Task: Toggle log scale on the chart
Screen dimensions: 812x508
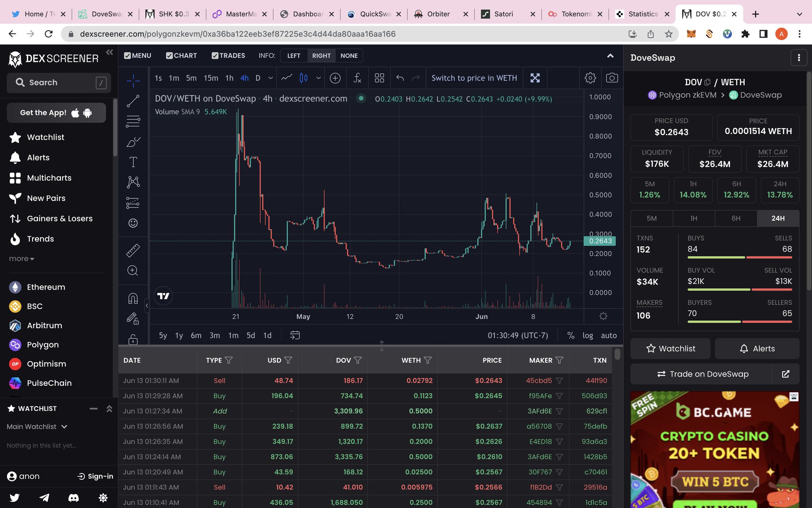Action: 588,335
